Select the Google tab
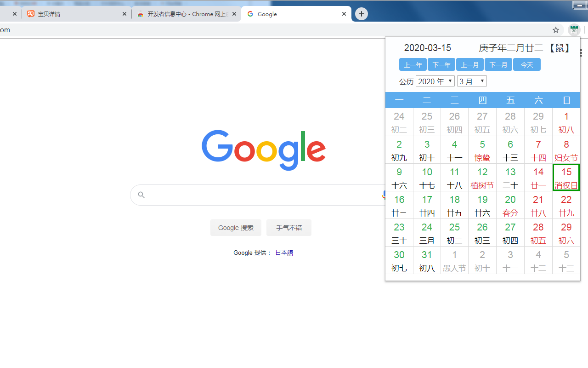 (296, 14)
